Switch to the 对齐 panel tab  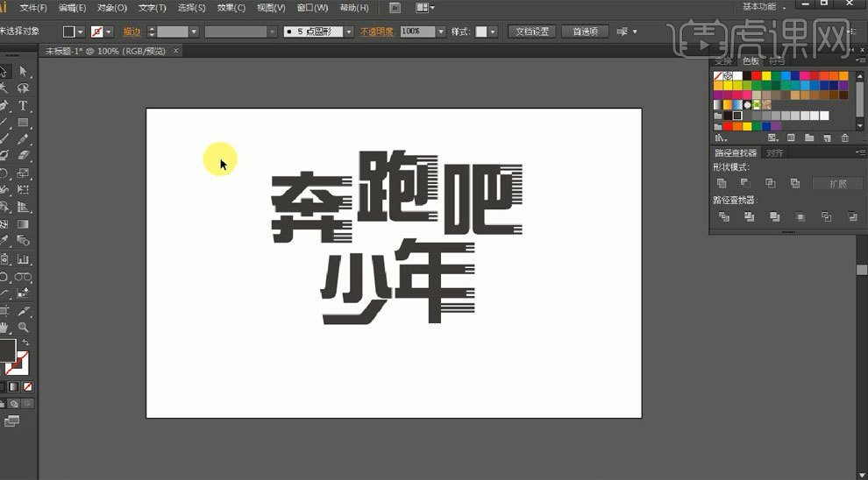pyautogui.click(x=775, y=152)
